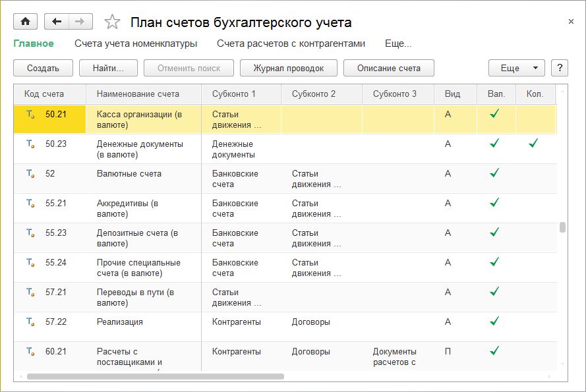Open Счета учета номенклатуры tab

point(136,43)
